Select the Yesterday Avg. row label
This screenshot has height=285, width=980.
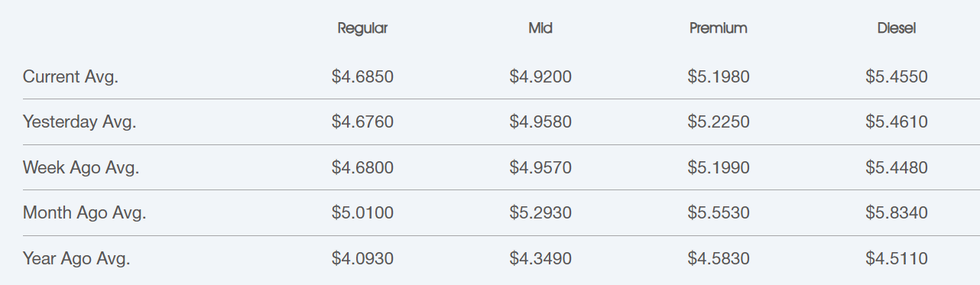tap(80, 121)
